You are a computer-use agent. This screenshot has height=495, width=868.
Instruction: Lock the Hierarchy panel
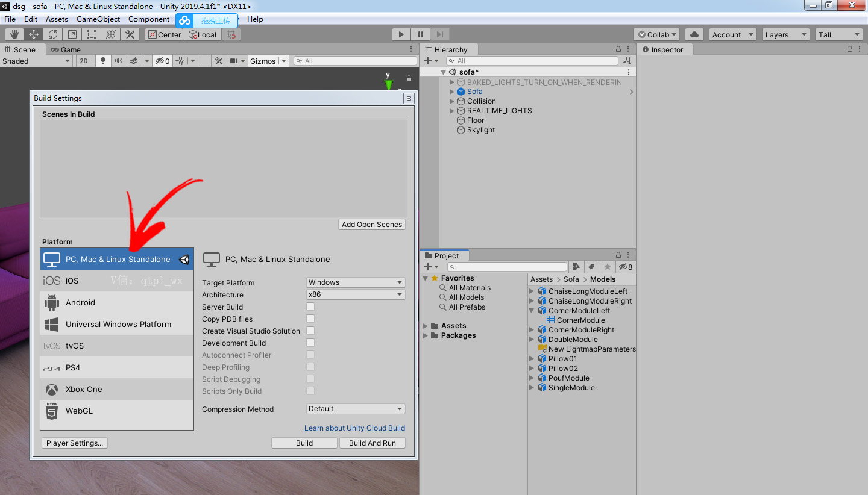click(618, 49)
